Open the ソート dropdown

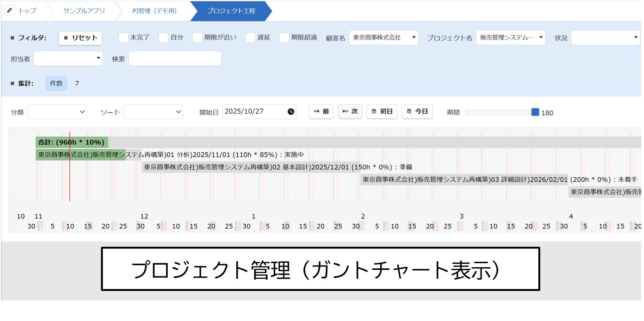(153, 112)
